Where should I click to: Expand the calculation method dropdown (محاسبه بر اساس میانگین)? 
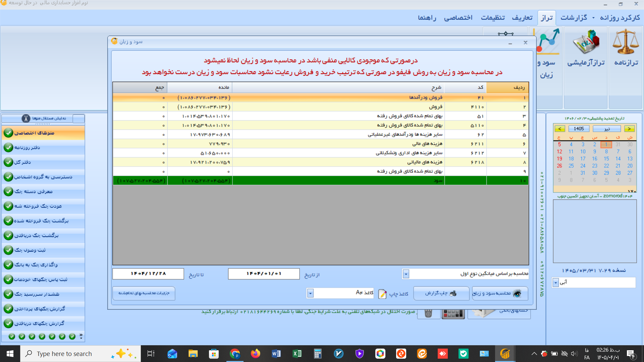pos(406,274)
